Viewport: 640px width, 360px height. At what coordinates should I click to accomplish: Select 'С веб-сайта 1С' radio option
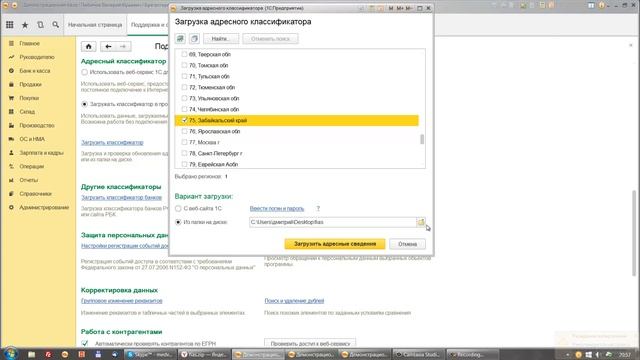[x=178, y=209]
